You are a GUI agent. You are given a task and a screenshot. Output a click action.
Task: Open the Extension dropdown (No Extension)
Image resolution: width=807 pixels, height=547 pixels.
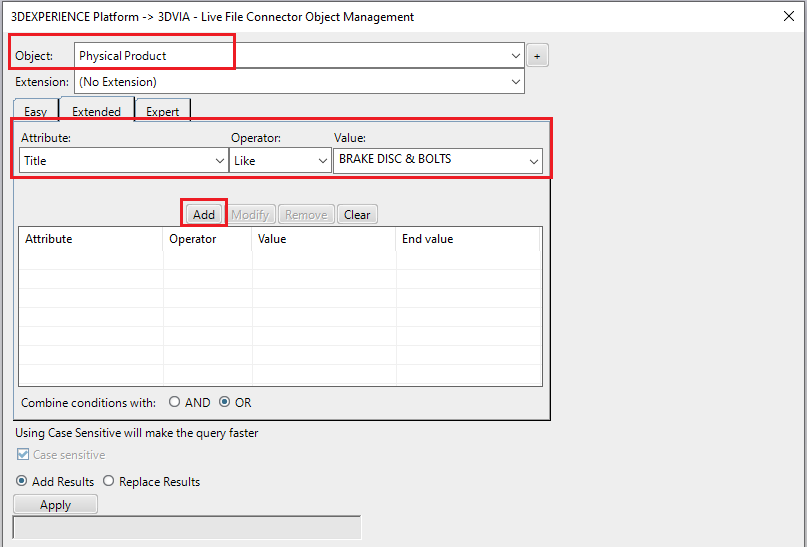tap(299, 82)
